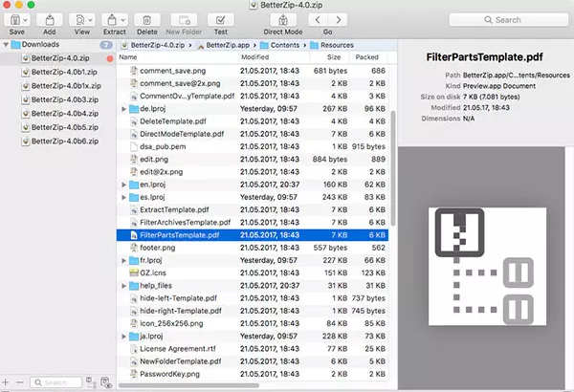The image size is (574, 392).
Task: Expand the de.lproj folder
Action: [122, 109]
